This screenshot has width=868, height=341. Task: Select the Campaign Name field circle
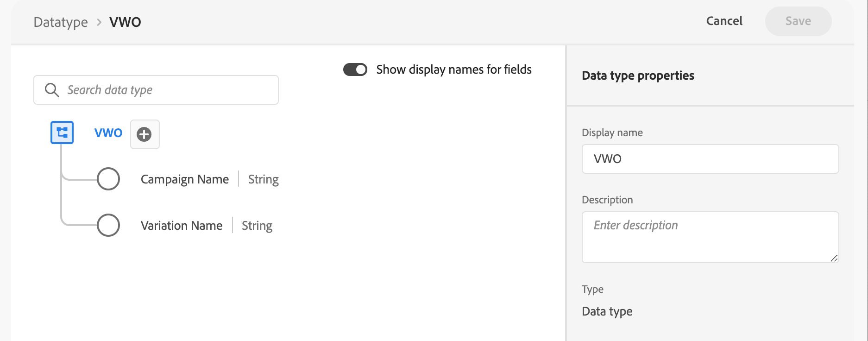(108, 179)
